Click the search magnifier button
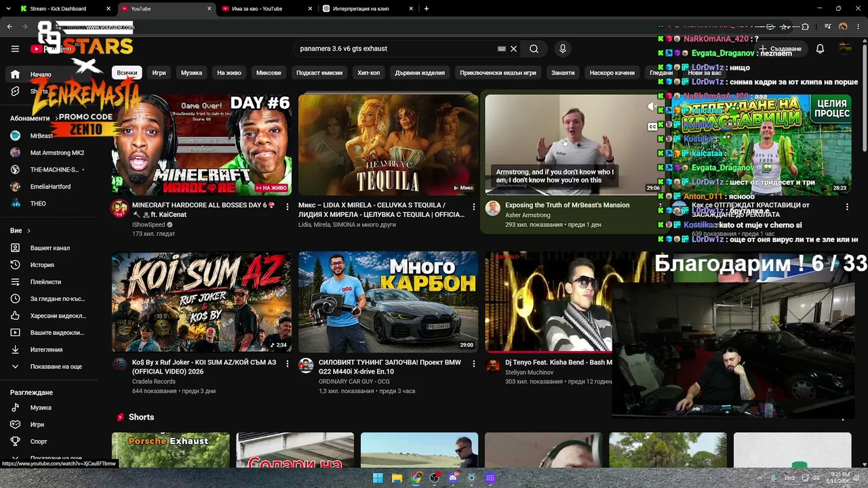The image size is (868, 488). point(534,49)
